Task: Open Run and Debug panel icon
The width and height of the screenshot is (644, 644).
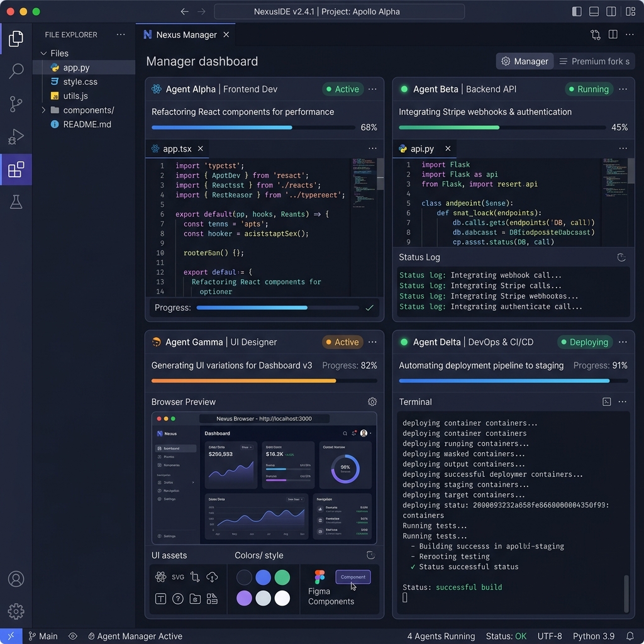Action: point(16,136)
